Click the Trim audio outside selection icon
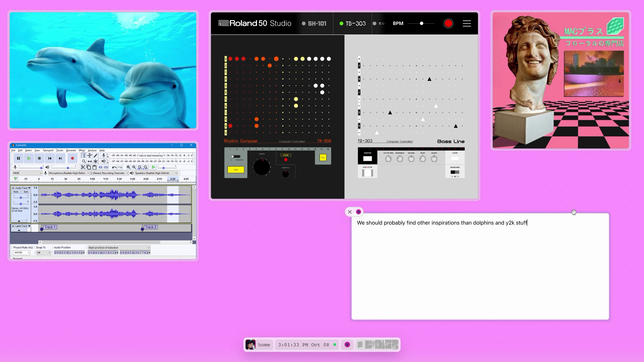 (100, 167)
